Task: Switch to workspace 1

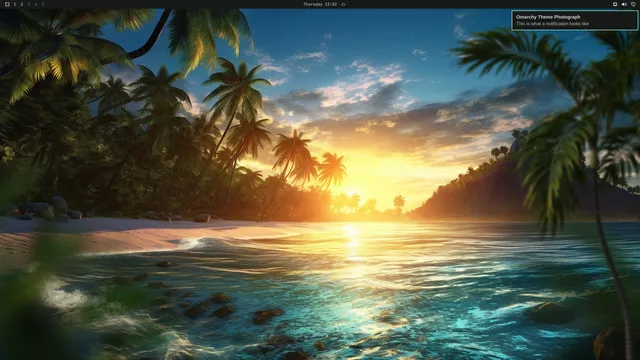Action: click(15, 4)
